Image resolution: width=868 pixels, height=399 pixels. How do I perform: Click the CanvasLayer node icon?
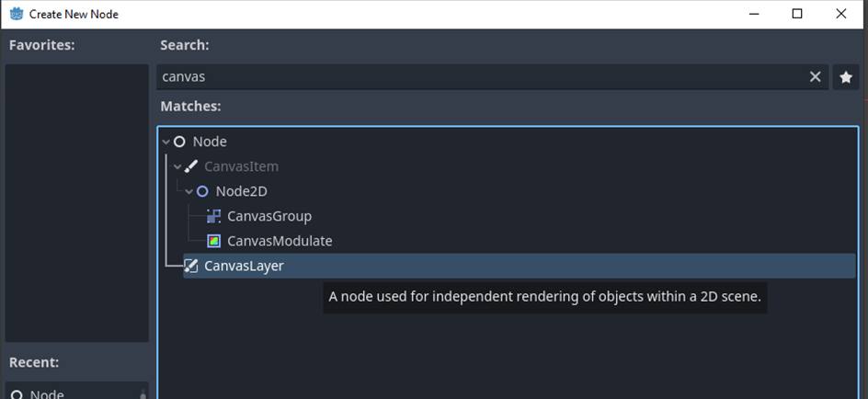[190, 266]
